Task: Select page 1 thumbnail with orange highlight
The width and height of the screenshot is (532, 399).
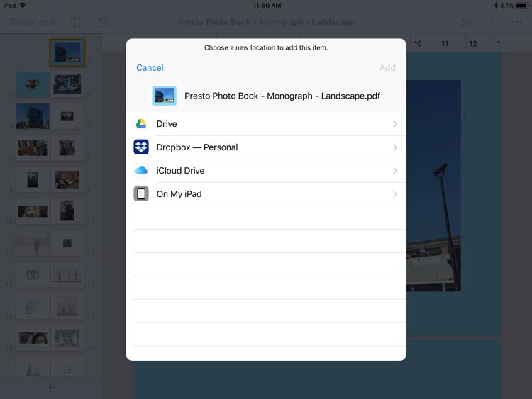Action: click(67, 53)
